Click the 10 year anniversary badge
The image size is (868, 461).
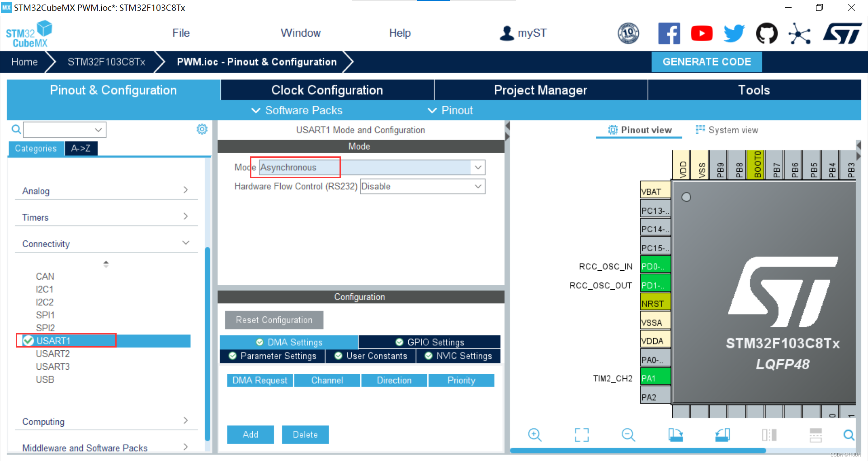pyautogui.click(x=628, y=33)
